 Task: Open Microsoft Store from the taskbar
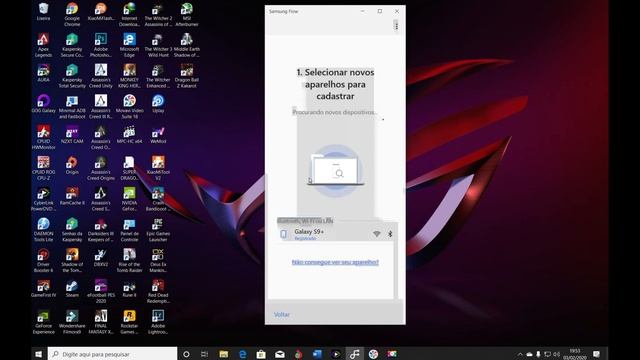click(261, 354)
